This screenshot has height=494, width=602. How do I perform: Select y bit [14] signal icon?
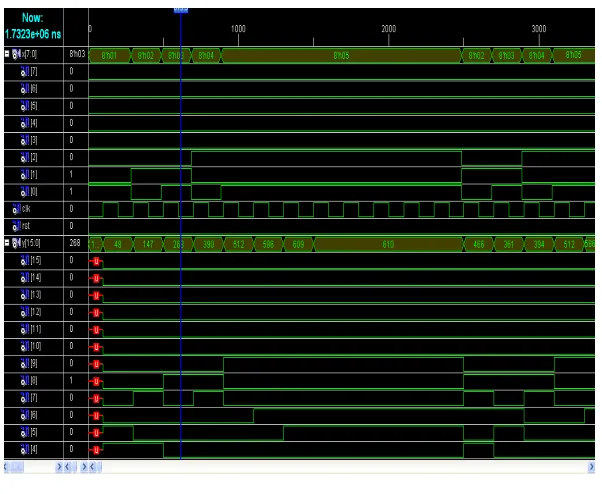pyautogui.click(x=25, y=278)
